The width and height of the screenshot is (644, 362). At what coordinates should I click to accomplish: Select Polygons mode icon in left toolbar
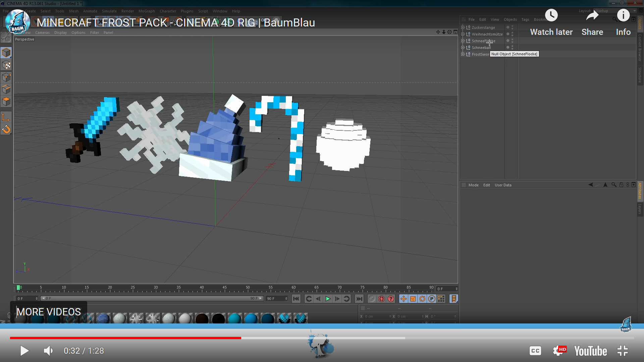click(6, 102)
